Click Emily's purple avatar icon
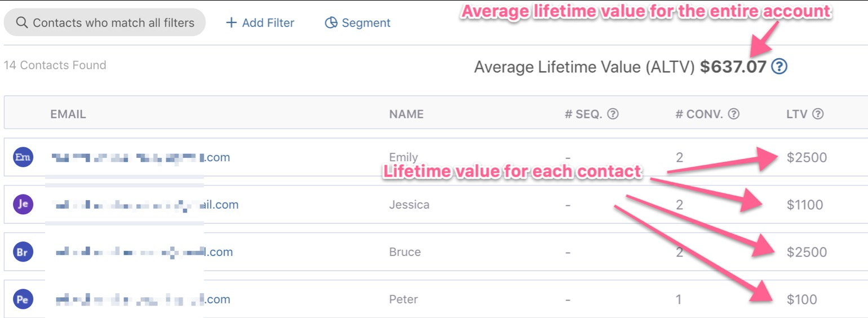868x318 pixels. 23,157
